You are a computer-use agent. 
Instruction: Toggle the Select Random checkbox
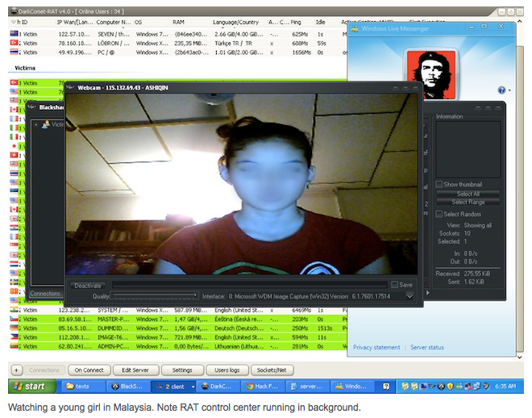(x=439, y=214)
